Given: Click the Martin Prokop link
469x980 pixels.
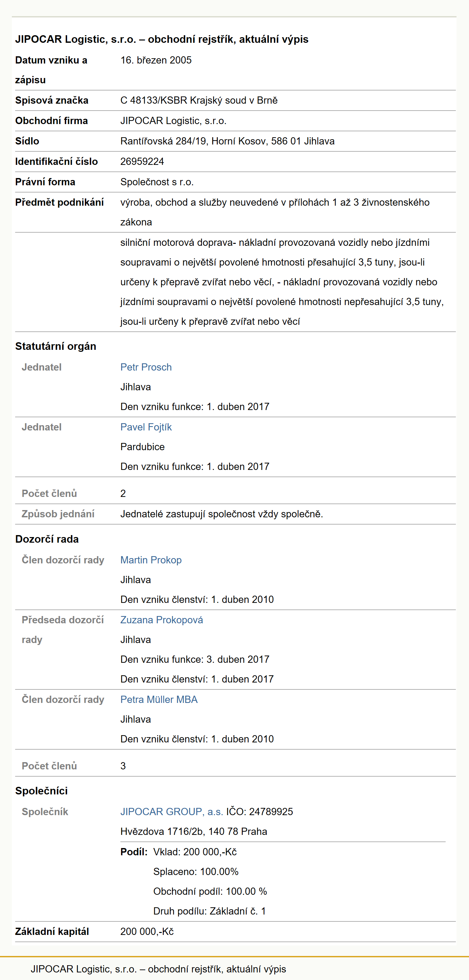Looking at the screenshot, I should [x=151, y=560].
